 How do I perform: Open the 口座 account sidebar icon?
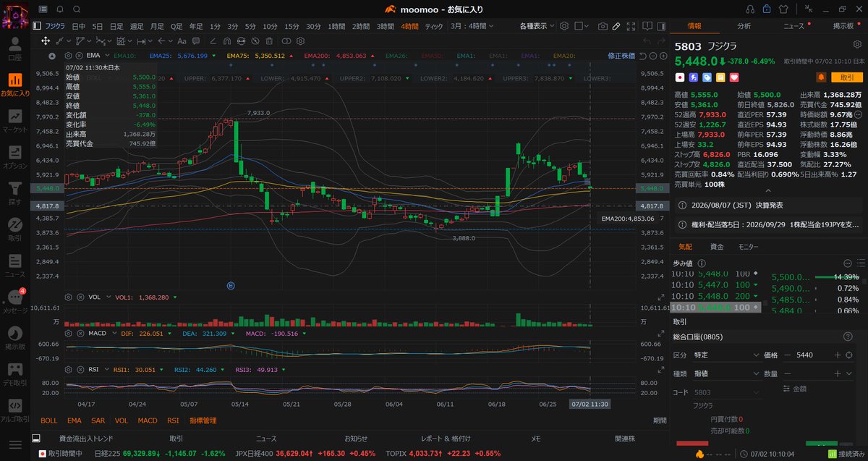pyautogui.click(x=14, y=48)
